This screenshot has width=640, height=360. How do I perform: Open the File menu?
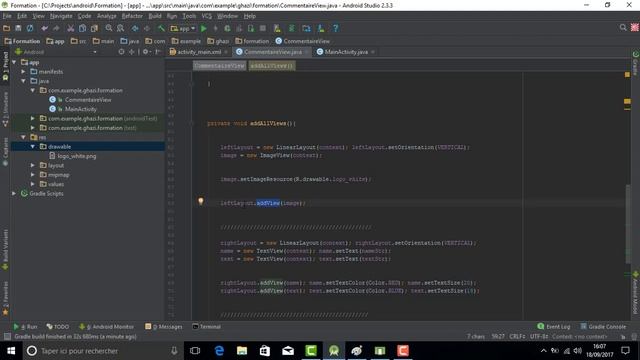pyautogui.click(x=7, y=16)
